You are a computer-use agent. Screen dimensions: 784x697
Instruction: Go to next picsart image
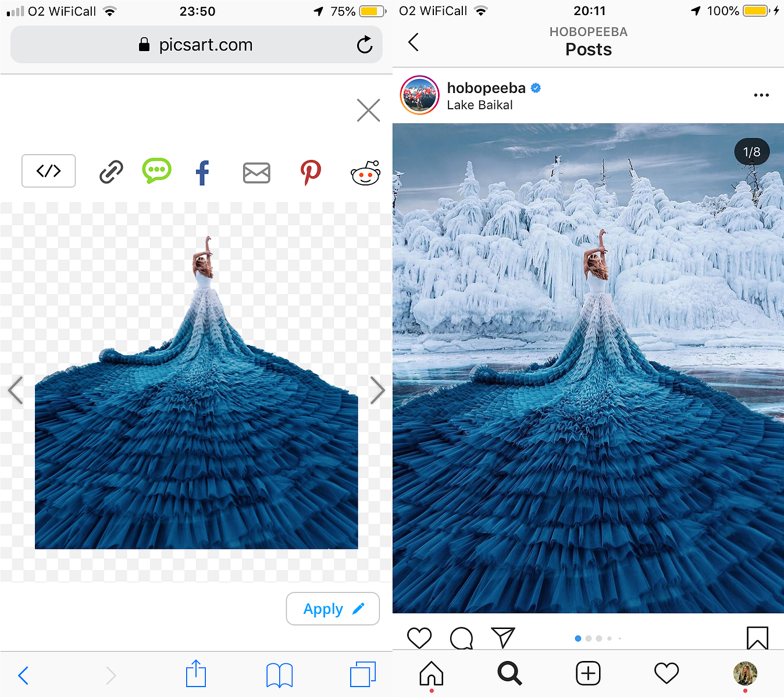(377, 390)
